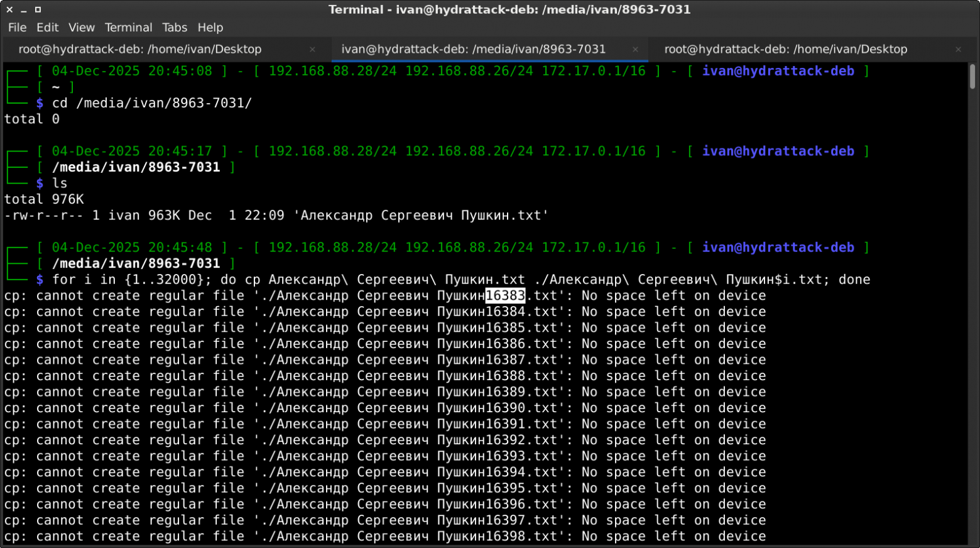This screenshot has height=548, width=980.
Task: Click the window title 'Terminal - ivan@hydrattack-deb'
Action: pos(509,9)
